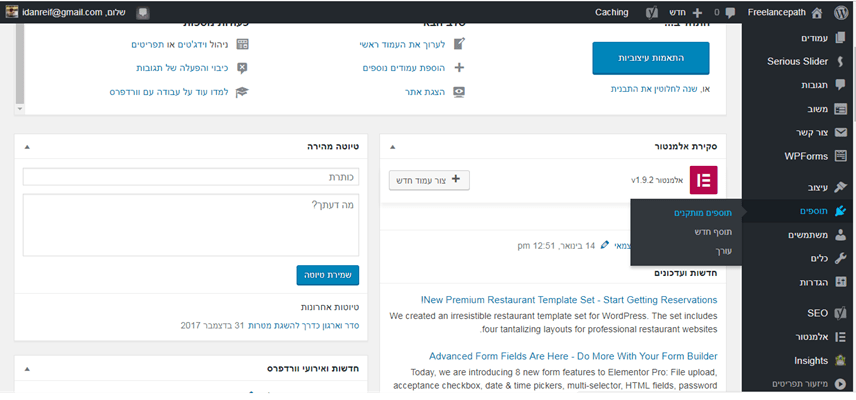Choose תוסף חדש in the plugins submenu

click(x=713, y=232)
